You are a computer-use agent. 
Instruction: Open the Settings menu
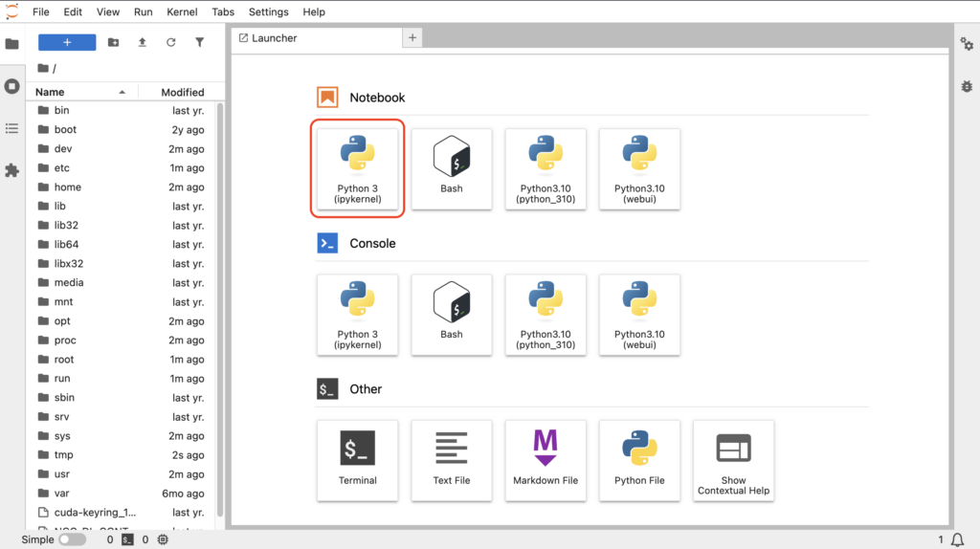tap(268, 11)
